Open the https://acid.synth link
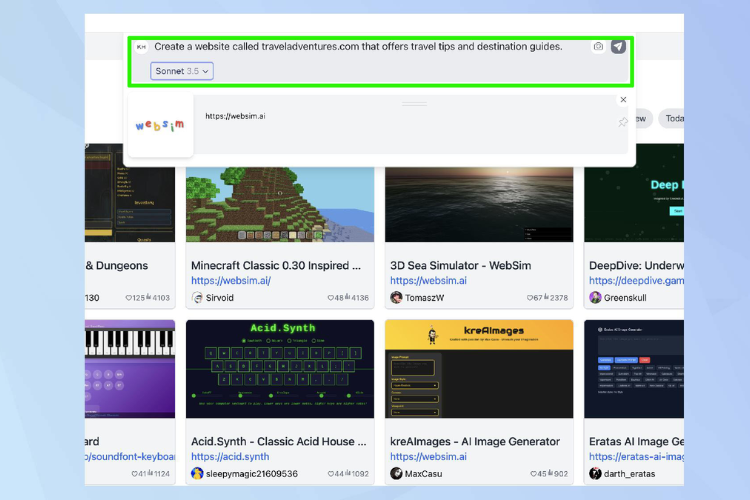 (230, 457)
